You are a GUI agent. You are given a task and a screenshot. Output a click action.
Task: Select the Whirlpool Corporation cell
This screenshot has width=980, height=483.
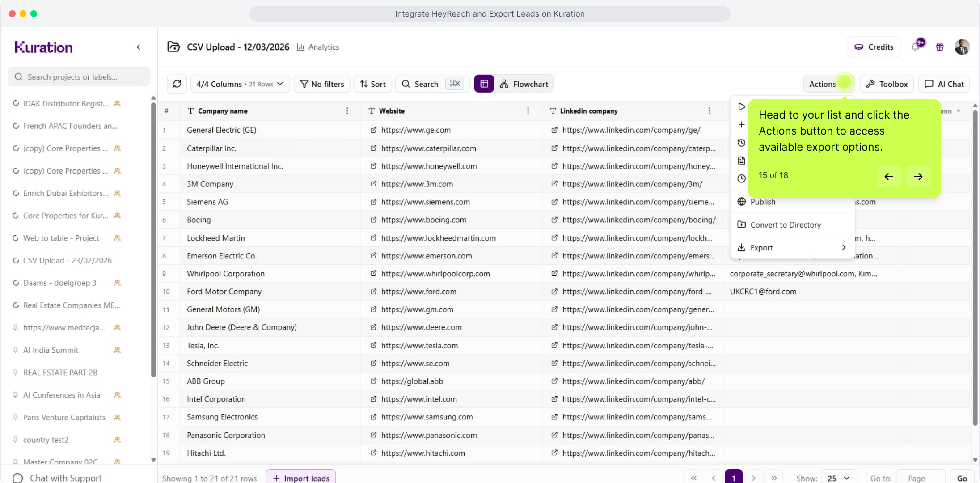[x=270, y=274]
